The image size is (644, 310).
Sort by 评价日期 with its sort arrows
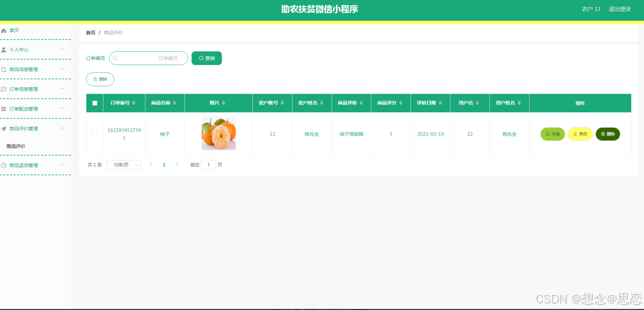pos(441,103)
